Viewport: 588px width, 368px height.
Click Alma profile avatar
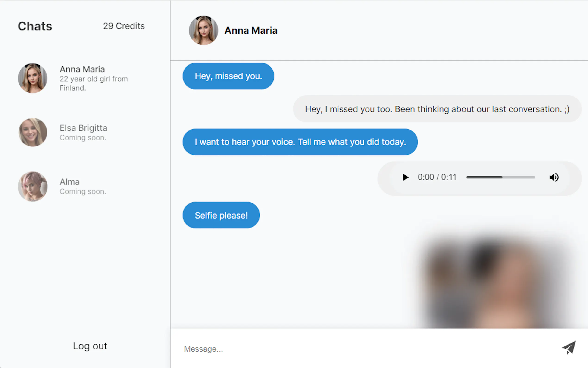pos(33,187)
